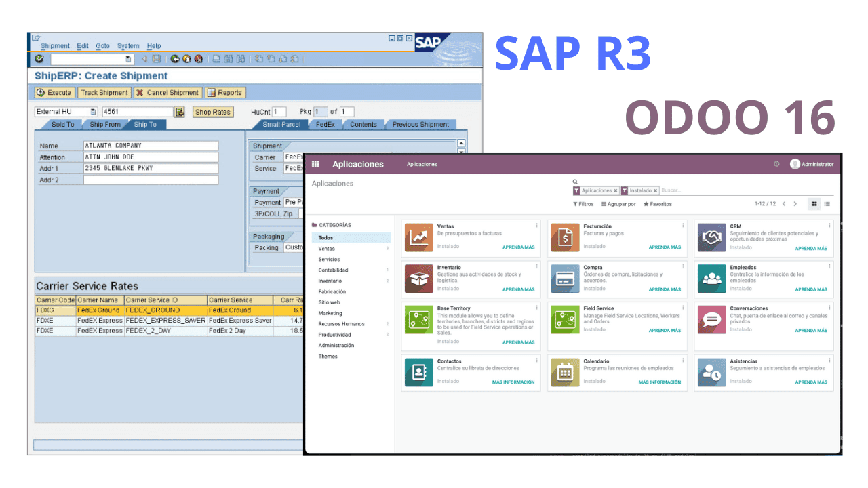The width and height of the screenshot is (868, 488).
Task: Go to previous page arrow in Odoo pager
Action: tap(784, 203)
